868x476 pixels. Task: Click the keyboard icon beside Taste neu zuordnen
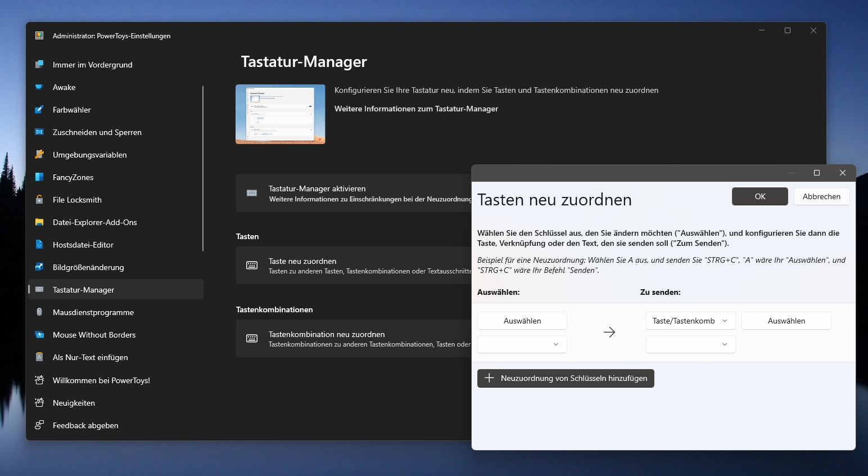pos(252,266)
